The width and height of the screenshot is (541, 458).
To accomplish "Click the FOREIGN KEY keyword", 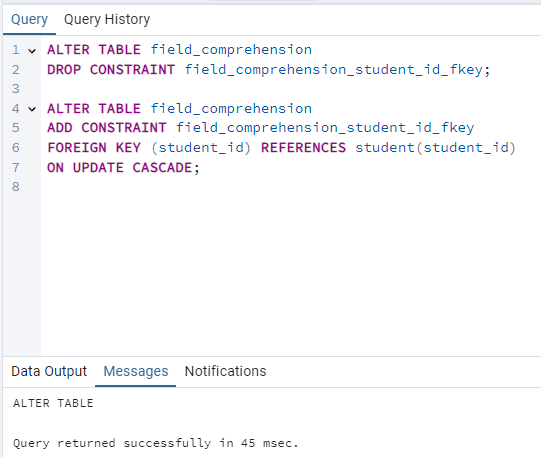I will (94, 148).
